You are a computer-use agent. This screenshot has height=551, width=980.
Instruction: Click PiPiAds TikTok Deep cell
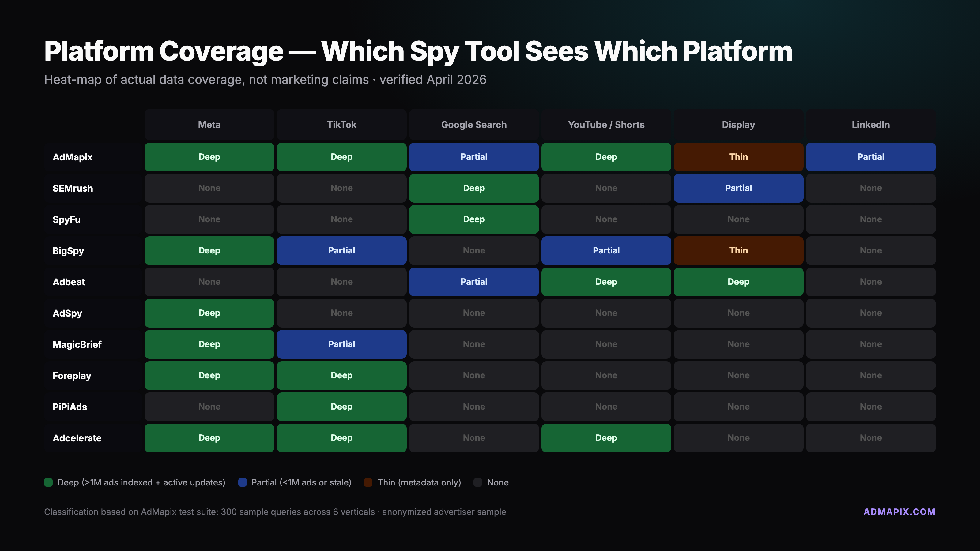(342, 407)
